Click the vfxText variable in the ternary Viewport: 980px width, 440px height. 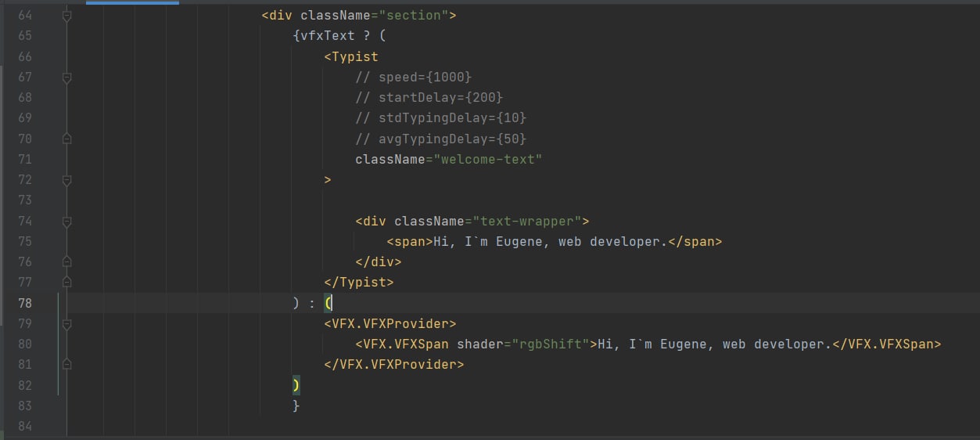click(x=328, y=36)
